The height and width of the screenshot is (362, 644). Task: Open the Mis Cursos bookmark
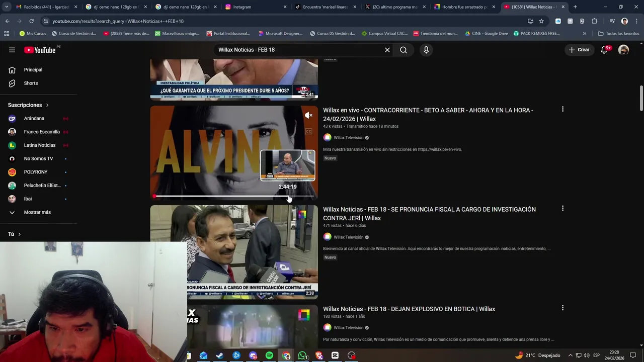[x=33, y=34]
